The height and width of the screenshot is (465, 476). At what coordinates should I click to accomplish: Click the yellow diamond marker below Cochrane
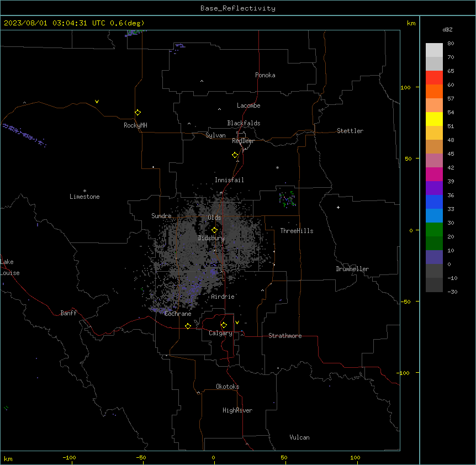click(188, 326)
